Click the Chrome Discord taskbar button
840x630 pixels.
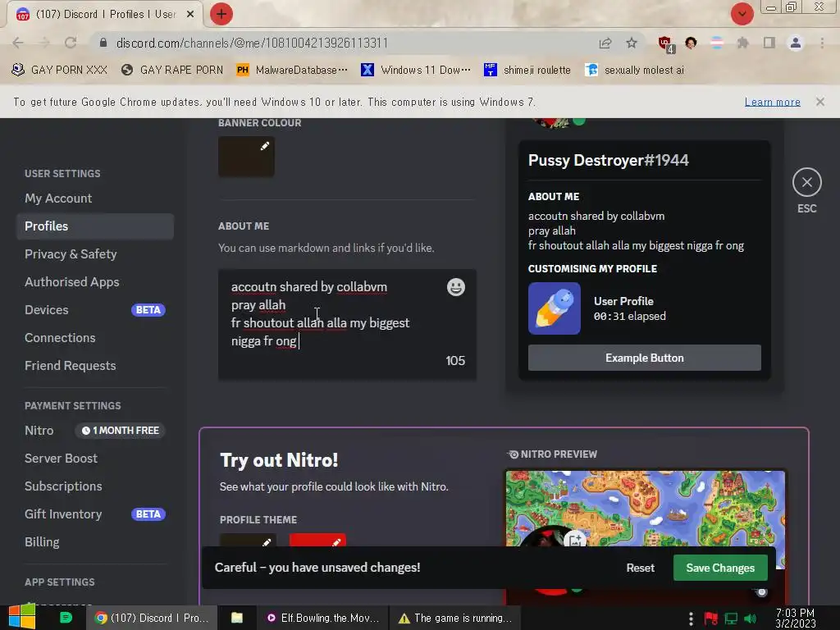(x=152, y=618)
